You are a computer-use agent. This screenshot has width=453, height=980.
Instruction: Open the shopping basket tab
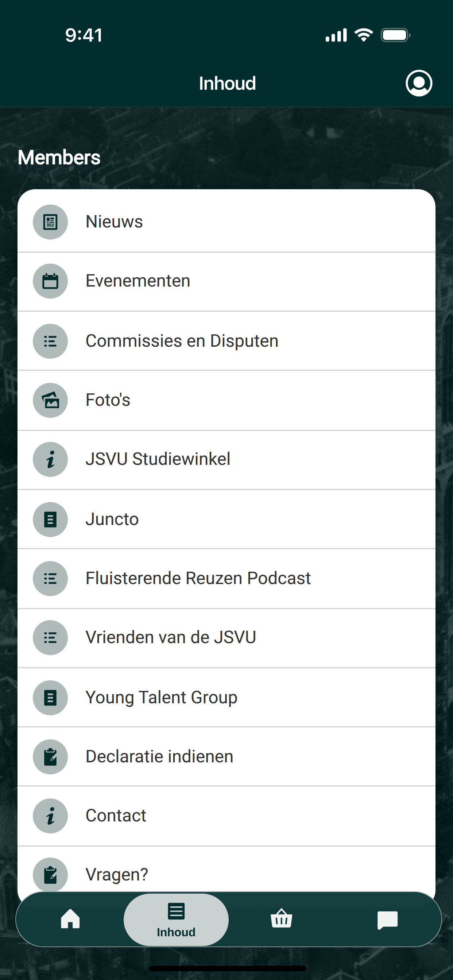pyautogui.click(x=281, y=919)
